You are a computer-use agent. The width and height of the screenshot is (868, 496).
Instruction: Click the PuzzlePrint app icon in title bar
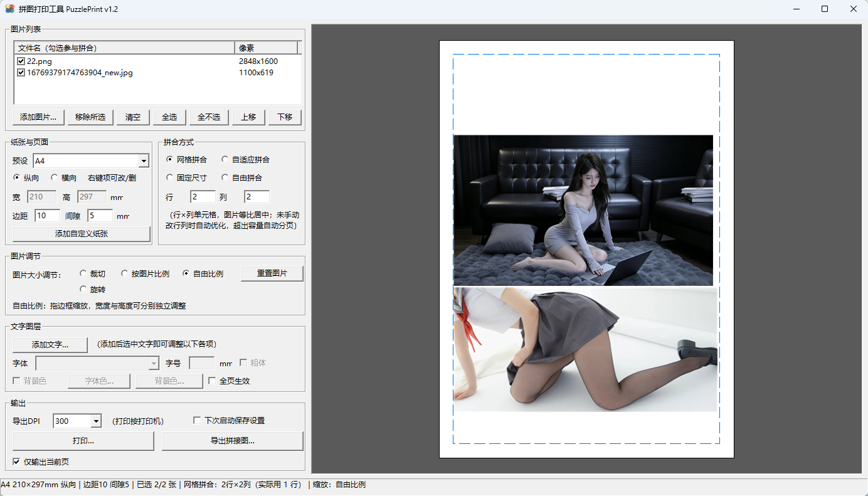click(9, 9)
